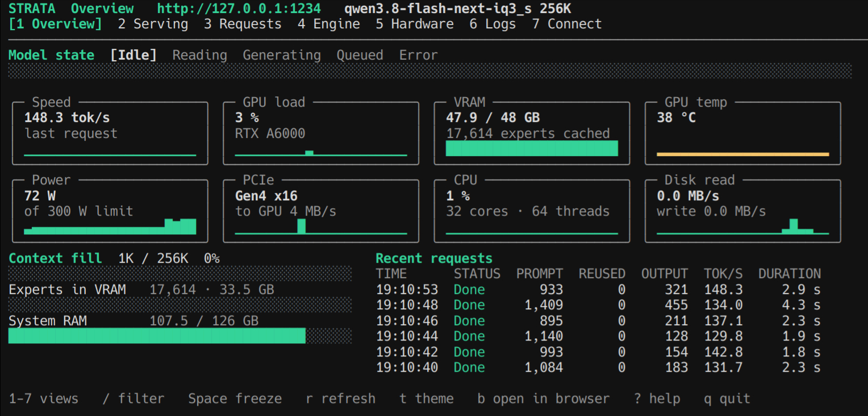Screen dimensions: 868x416
Task: Select the 19:10:44 request row time
Action: 407,336
